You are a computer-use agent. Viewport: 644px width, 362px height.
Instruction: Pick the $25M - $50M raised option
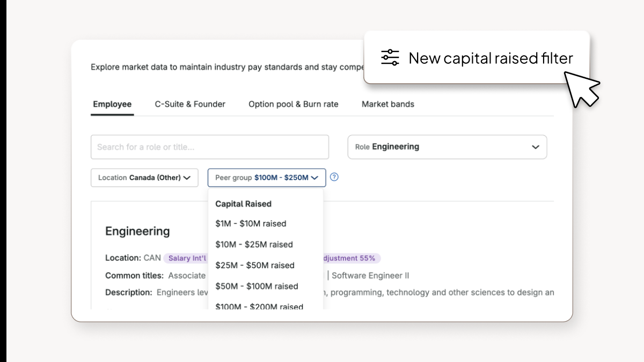255,265
